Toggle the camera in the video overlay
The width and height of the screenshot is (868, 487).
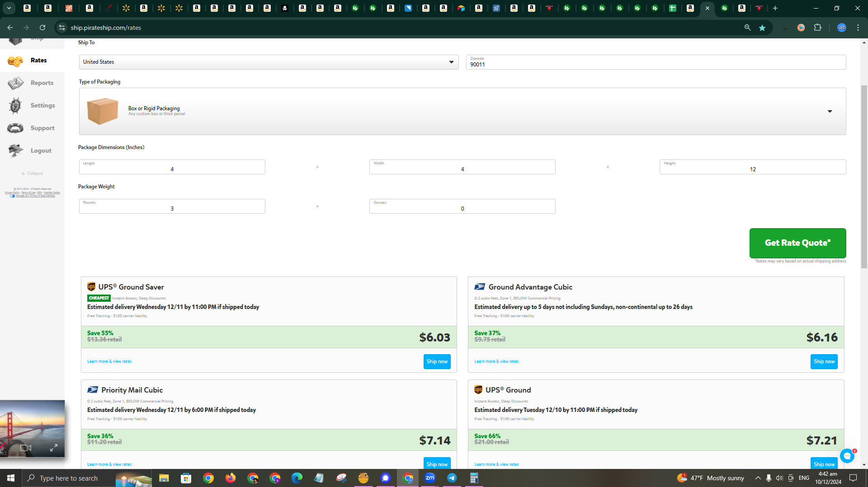tap(26, 448)
